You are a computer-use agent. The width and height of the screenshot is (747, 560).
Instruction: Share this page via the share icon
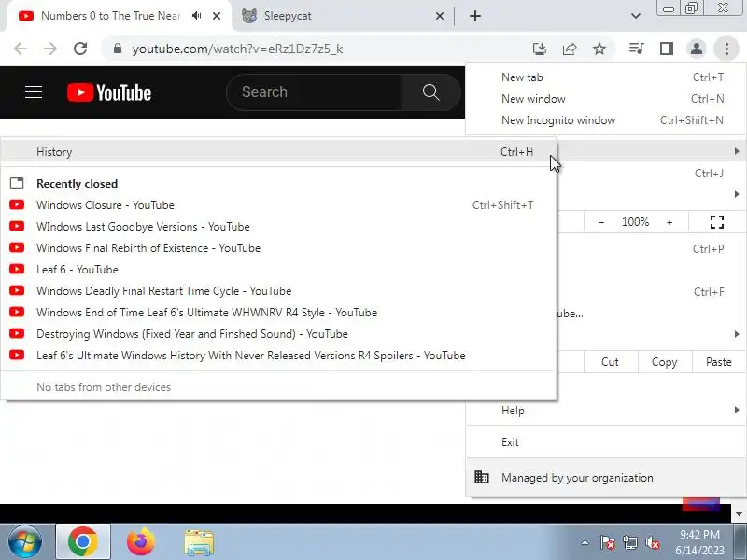[570, 49]
